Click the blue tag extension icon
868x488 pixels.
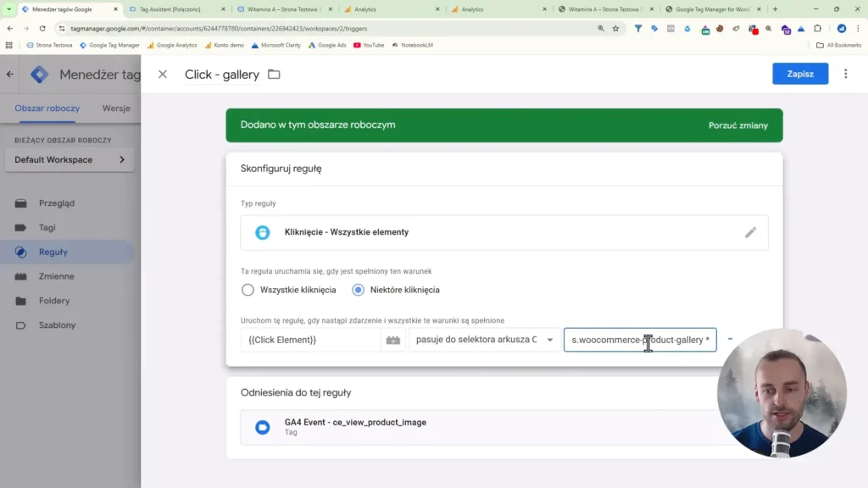654,28
